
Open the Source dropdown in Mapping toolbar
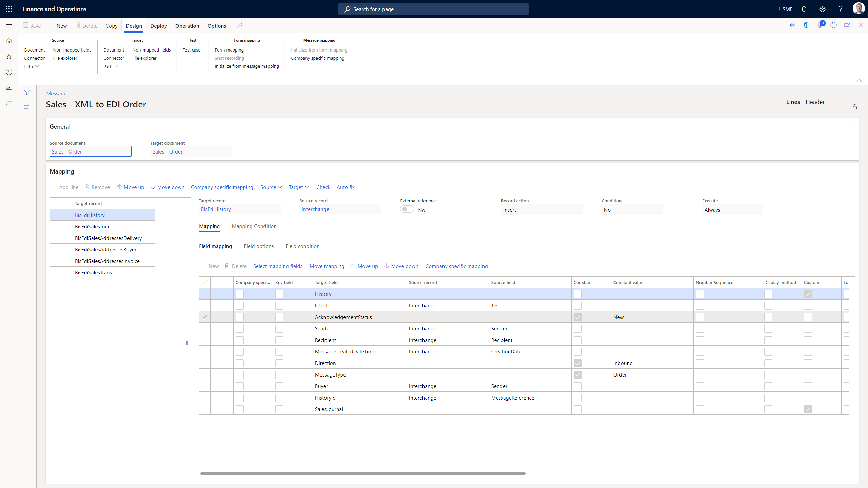[x=271, y=187]
